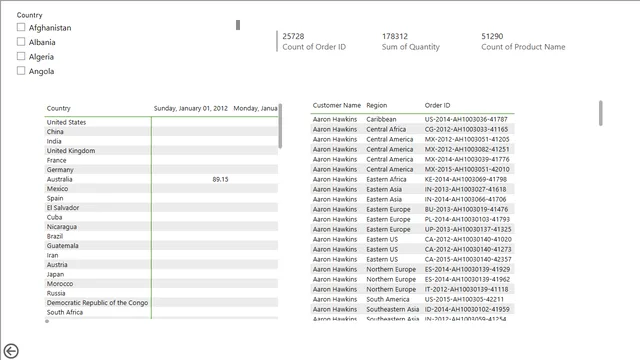The width and height of the screenshot is (640, 360).
Task: Click the 51290 value
Action: click(492, 36)
